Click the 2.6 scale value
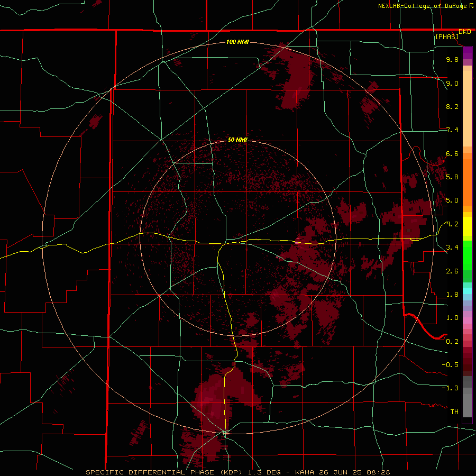Image resolution: width=476 pixels, height=476 pixels. [452, 271]
